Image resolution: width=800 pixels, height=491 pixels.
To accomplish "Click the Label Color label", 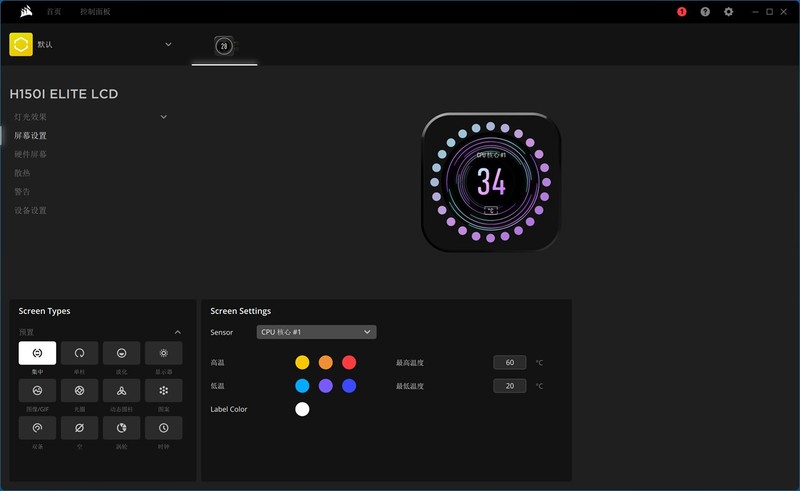I will click(229, 409).
